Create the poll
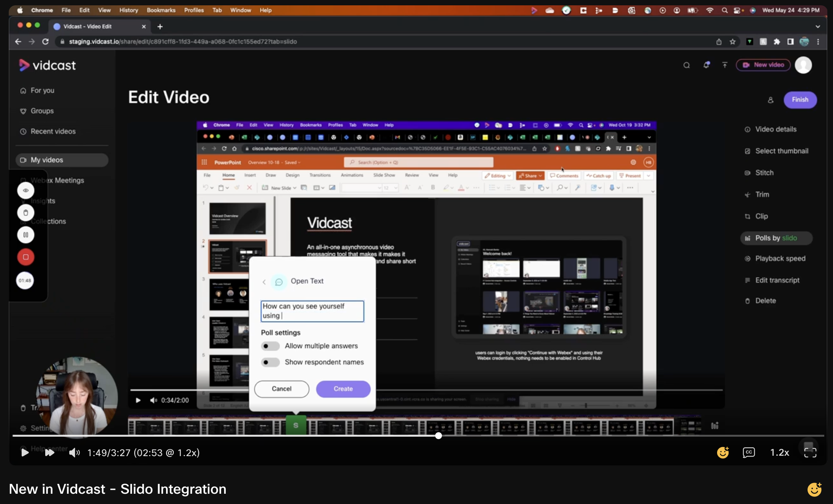The image size is (833, 504). [x=343, y=389]
